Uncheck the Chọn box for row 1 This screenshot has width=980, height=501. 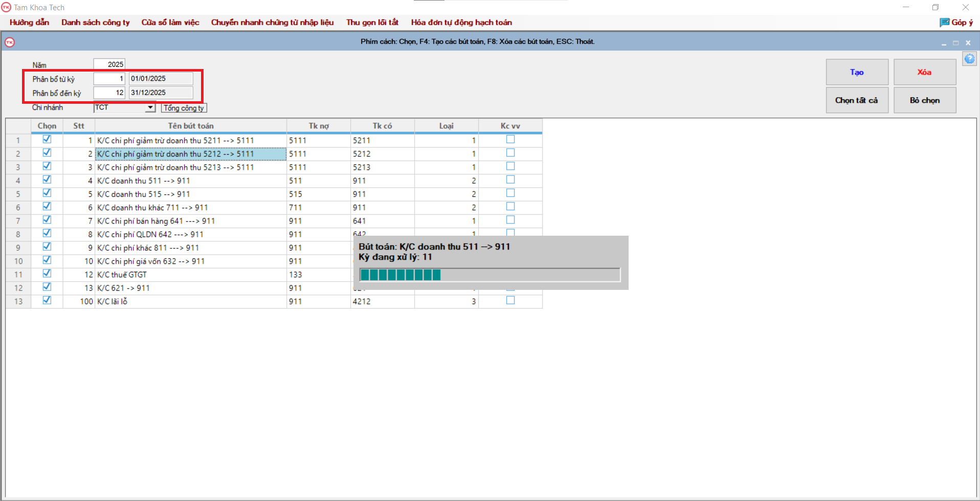(x=47, y=139)
